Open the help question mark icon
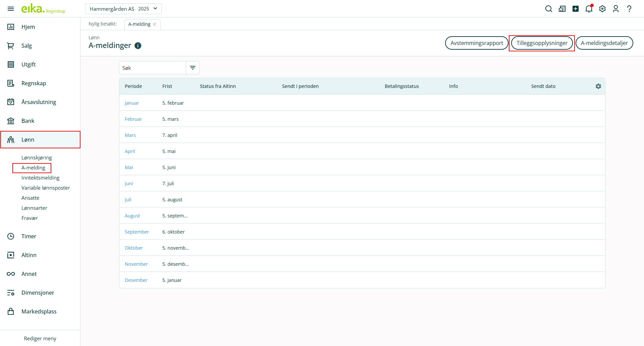 (629, 9)
